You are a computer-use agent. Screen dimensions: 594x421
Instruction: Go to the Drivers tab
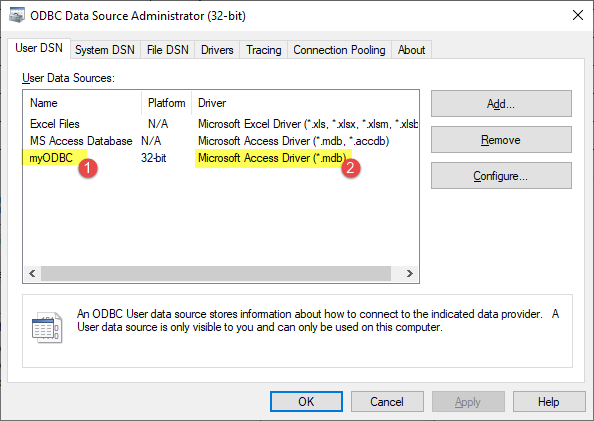pos(217,50)
